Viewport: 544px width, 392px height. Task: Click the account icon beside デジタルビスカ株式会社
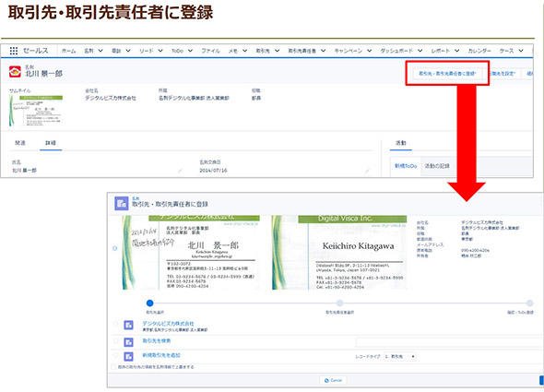click(x=129, y=326)
